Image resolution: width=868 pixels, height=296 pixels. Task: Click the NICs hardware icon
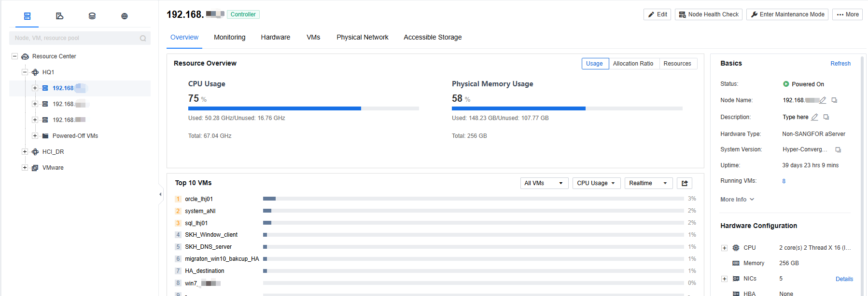[x=736, y=279]
